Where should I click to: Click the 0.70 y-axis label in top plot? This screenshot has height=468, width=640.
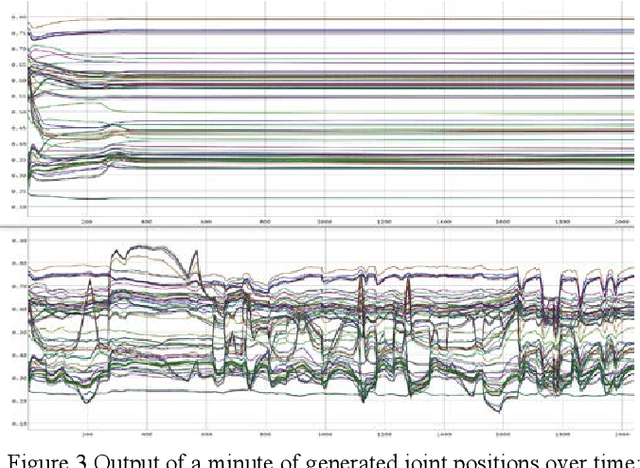(x=19, y=49)
